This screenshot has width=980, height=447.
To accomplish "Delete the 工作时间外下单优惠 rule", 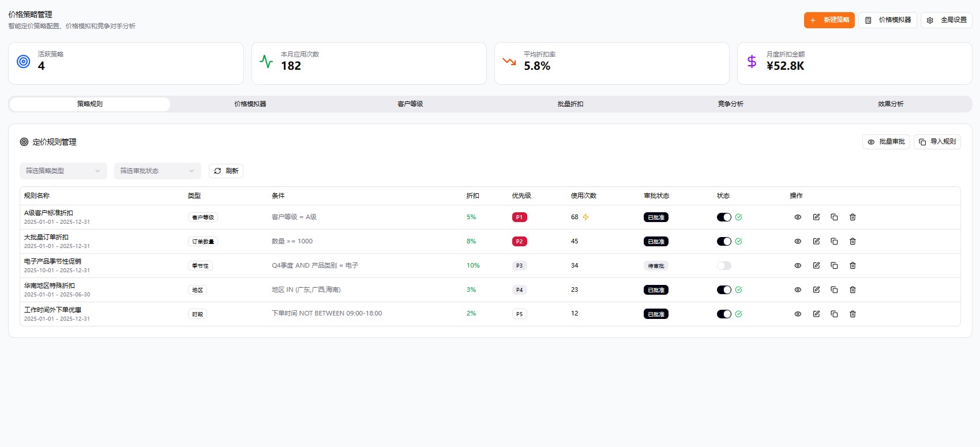I will tap(853, 314).
